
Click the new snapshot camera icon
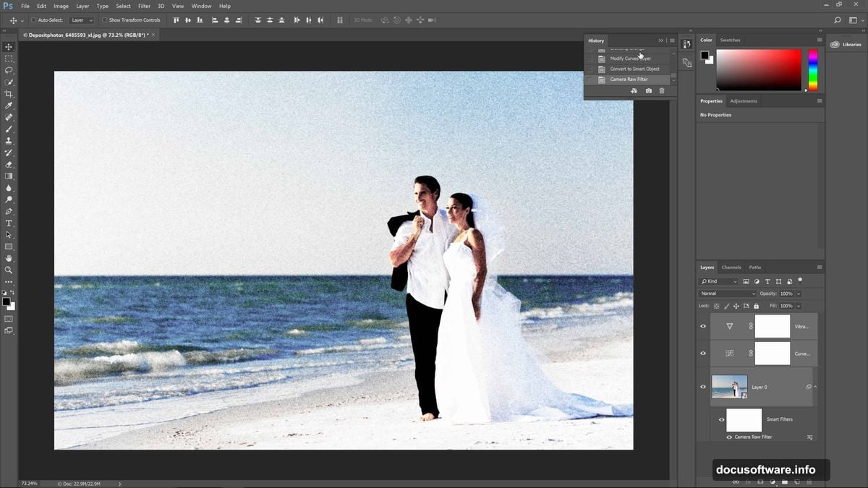coord(648,90)
